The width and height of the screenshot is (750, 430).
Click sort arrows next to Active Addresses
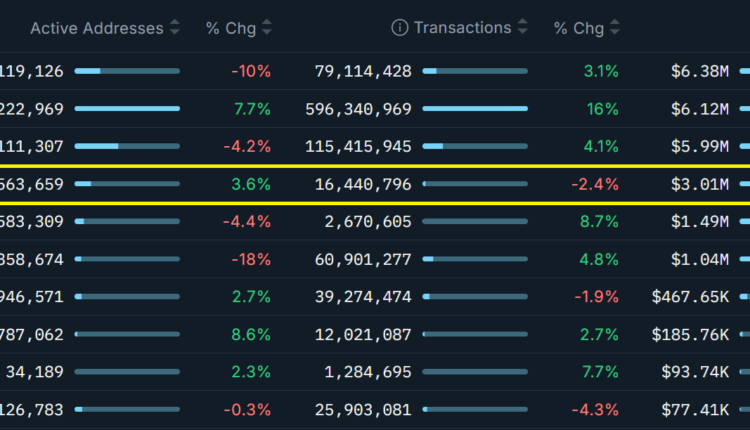[x=175, y=28]
